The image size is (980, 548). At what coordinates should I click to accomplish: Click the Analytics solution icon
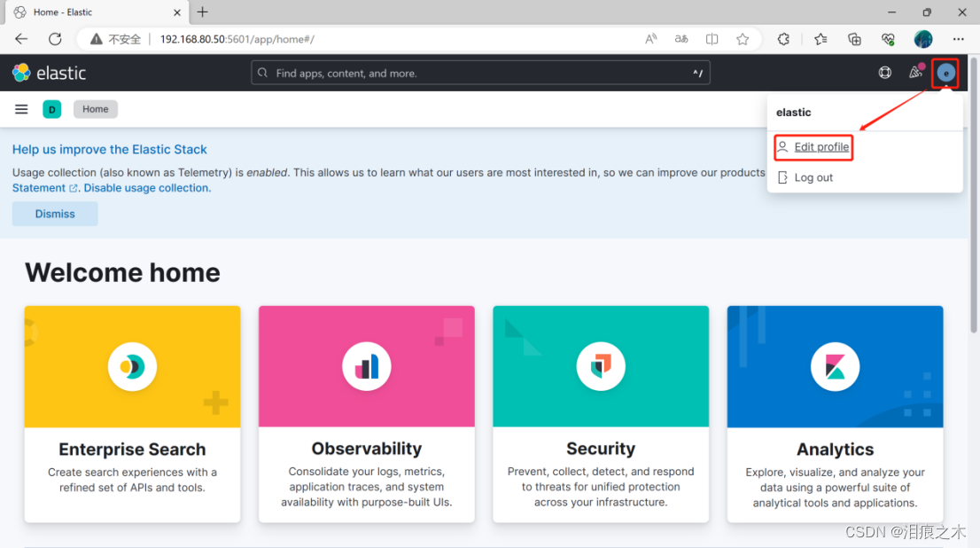(834, 366)
